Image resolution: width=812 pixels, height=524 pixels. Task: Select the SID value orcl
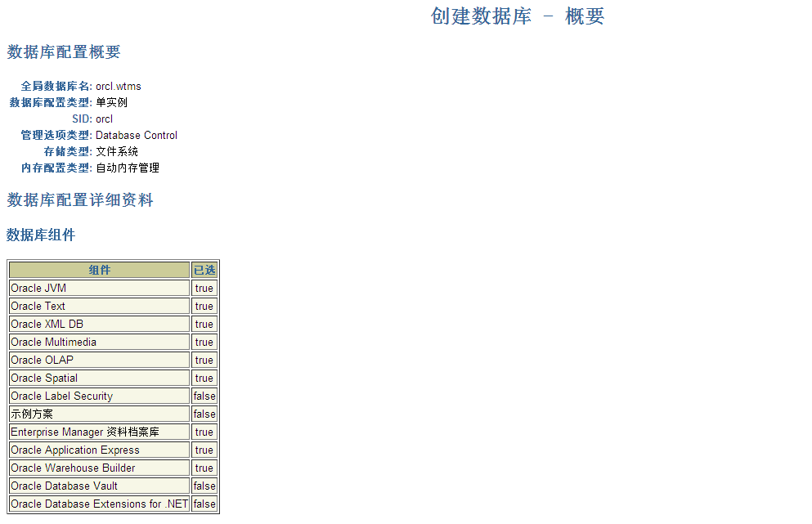point(104,119)
